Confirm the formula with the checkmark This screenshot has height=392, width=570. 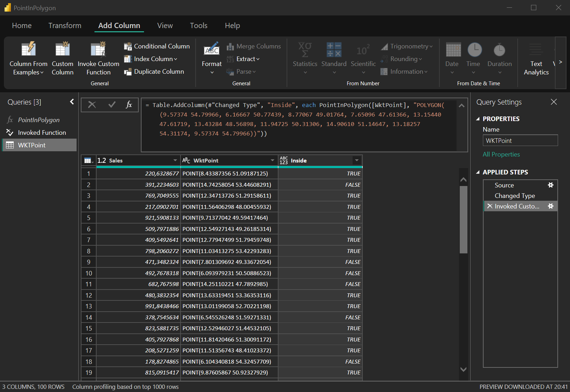click(112, 105)
